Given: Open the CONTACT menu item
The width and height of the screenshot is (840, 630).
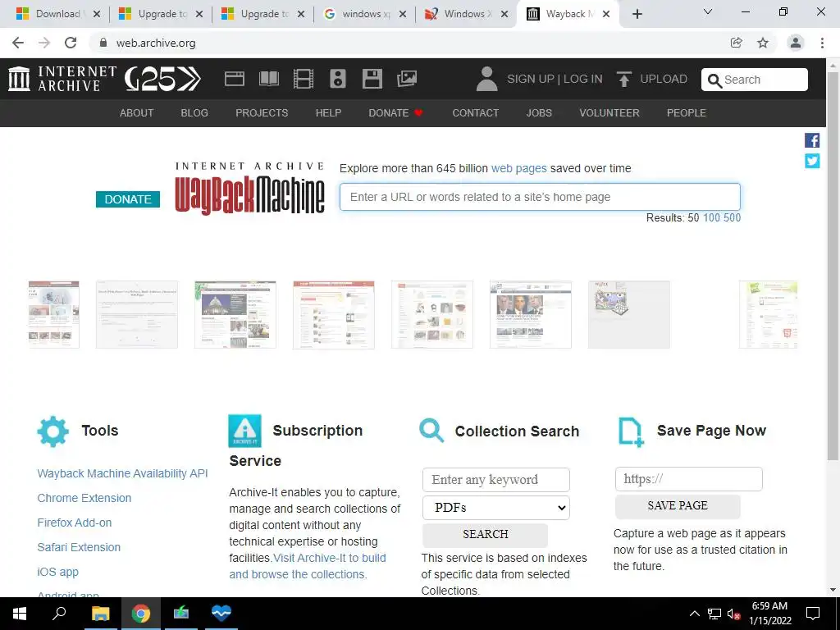Looking at the screenshot, I should 475,113.
